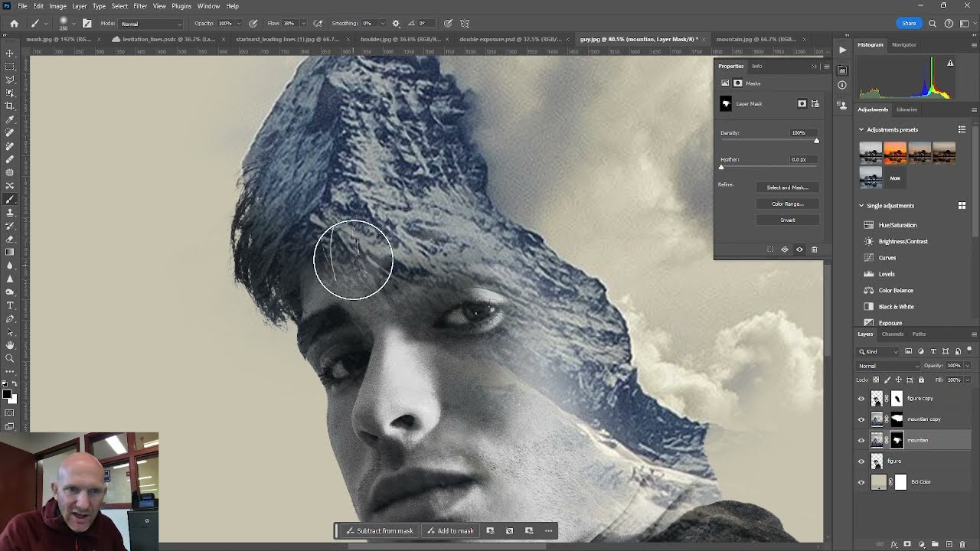Screen dimensions: 980x551
Task: Select the Lasso tool
Action: [x=10, y=80]
